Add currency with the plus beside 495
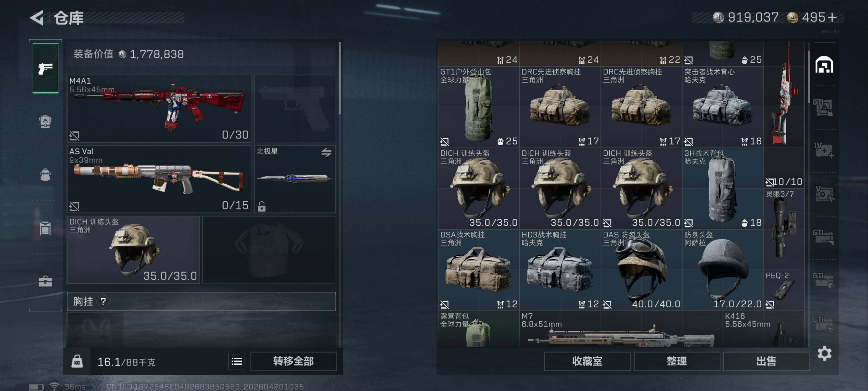 click(x=832, y=17)
